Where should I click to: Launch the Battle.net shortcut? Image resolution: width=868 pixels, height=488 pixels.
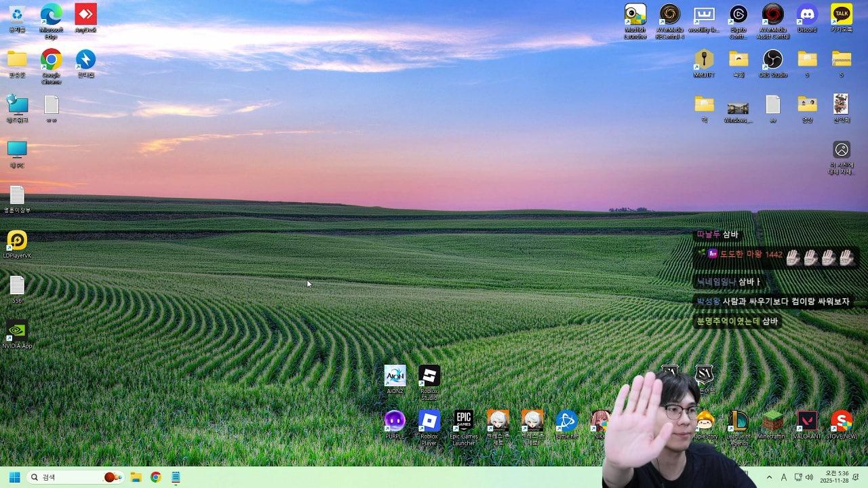tap(567, 425)
